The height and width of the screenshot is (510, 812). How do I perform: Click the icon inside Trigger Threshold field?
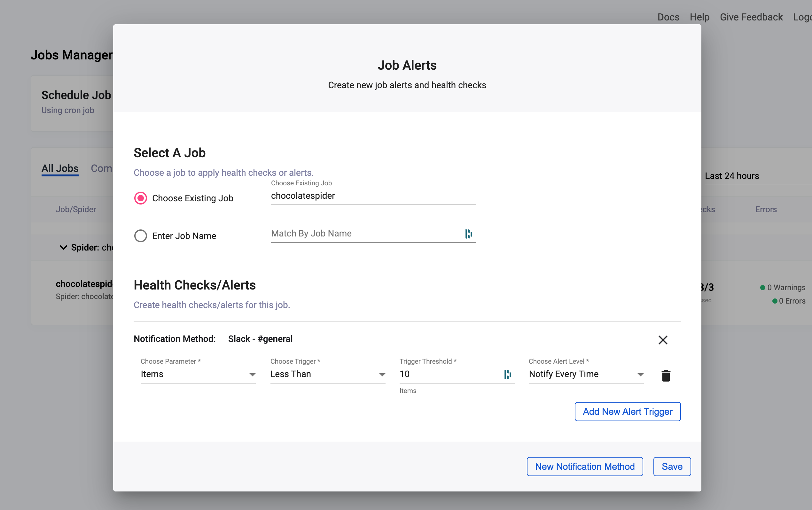pos(508,374)
